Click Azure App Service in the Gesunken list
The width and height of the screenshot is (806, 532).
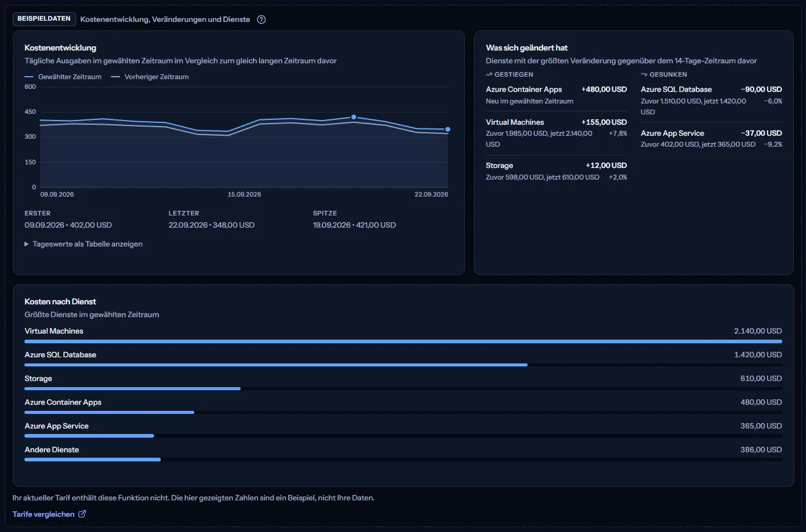click(x=673, y=133)
